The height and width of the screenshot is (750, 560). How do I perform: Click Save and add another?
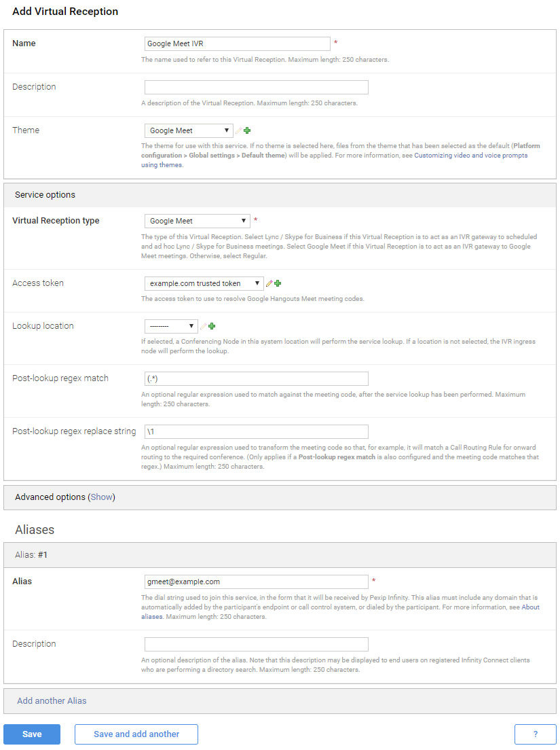tap(136, 734)
